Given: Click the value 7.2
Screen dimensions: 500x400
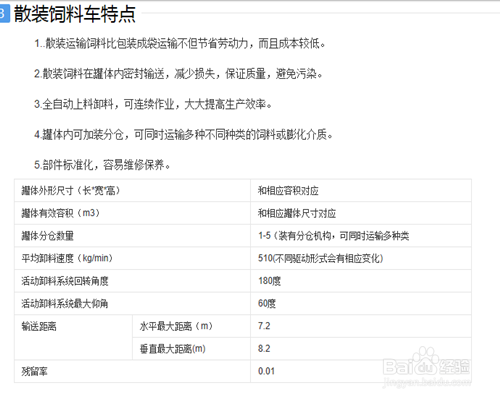Looking at the screenshot, I should pyautogui.click(x=264, y=326).
